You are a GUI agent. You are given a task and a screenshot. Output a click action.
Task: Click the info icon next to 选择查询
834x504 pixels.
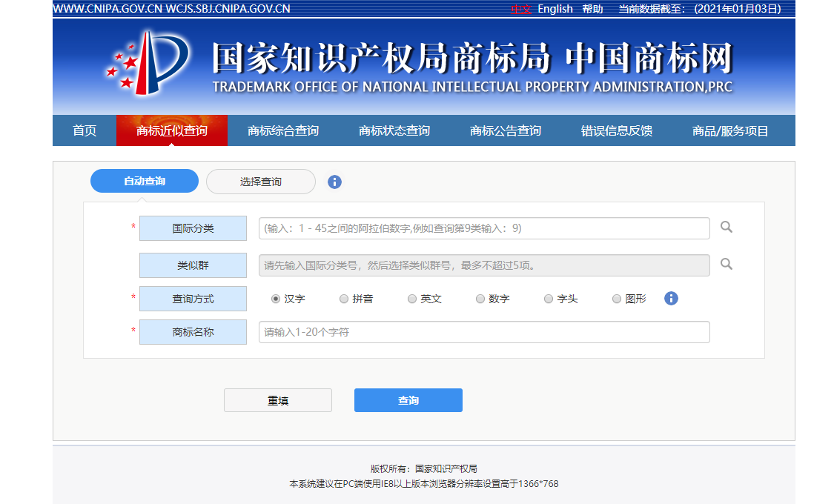pos(334,182)
